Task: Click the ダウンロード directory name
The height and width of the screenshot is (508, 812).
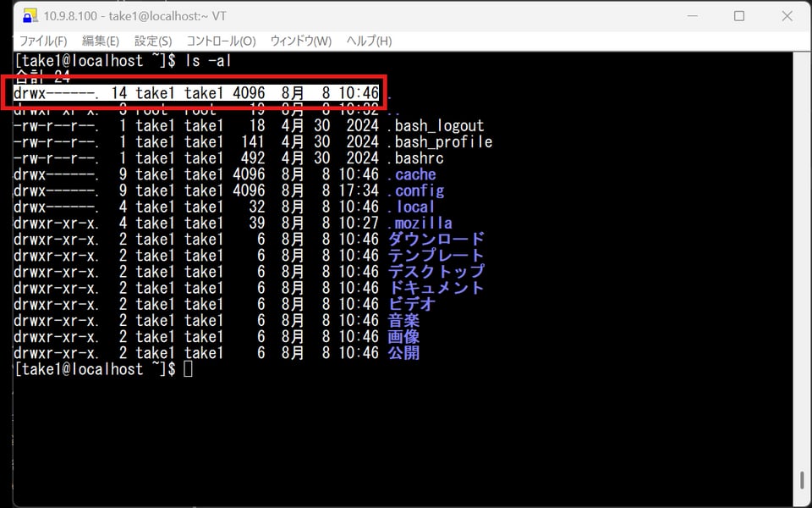Action: click(436, 240)
